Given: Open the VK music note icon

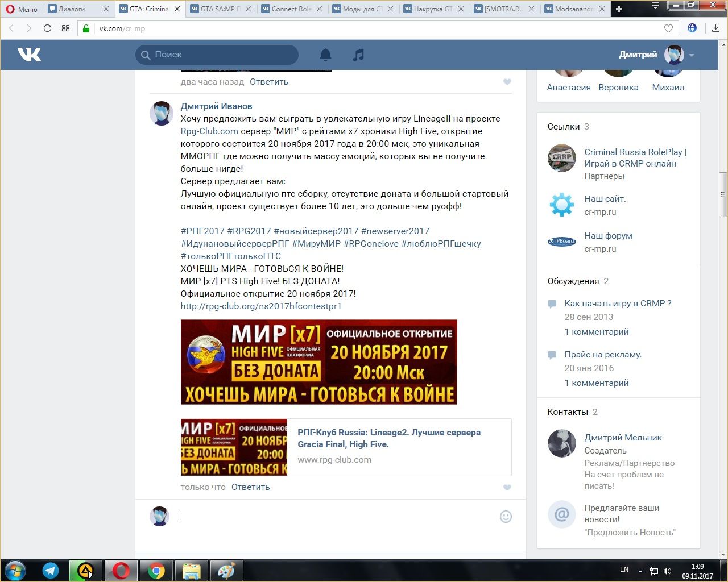Looking at the screenshot, I should pyautogui.click(x=358, y=55).
